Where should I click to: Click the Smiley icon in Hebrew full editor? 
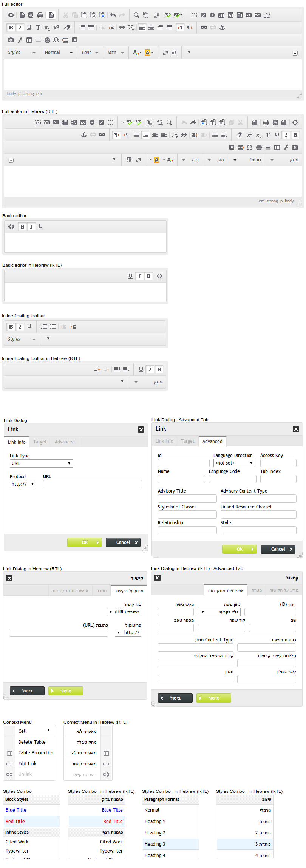point(259,147)
